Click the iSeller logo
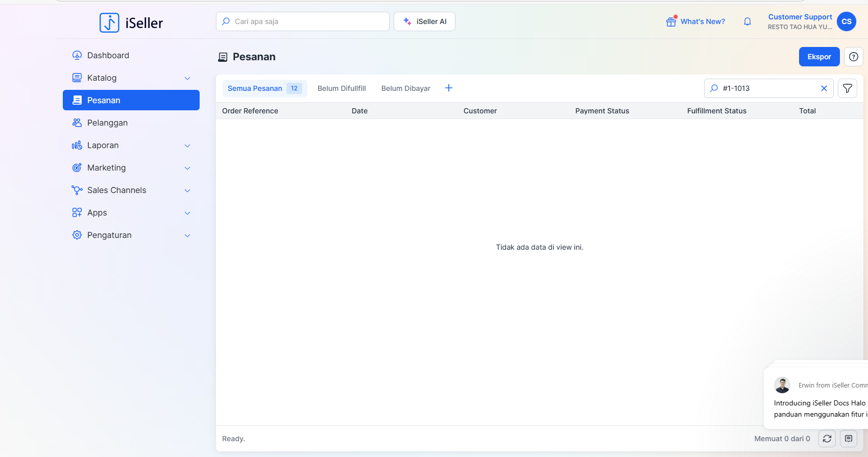The image size is (868, 457). pos(131,23)
